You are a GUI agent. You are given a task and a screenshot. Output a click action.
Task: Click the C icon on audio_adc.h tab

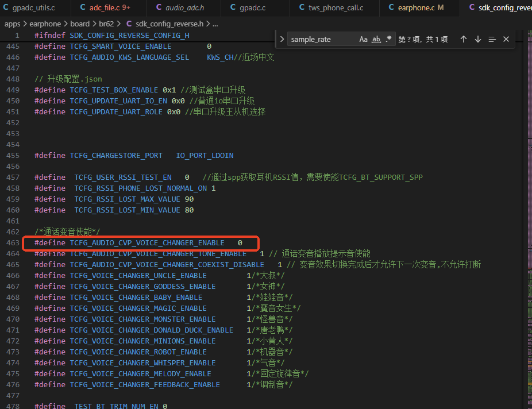pyautogui.click(x=159, y=7)
